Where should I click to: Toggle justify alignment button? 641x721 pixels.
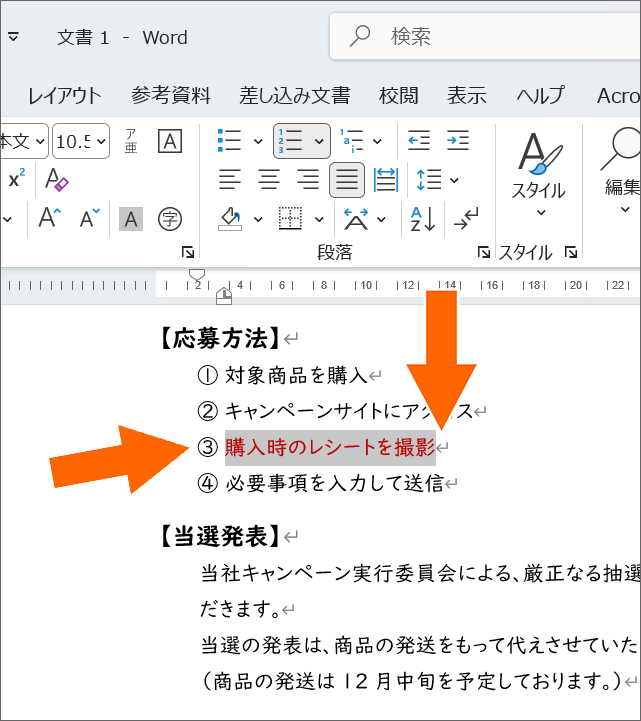tap(347, 180)
